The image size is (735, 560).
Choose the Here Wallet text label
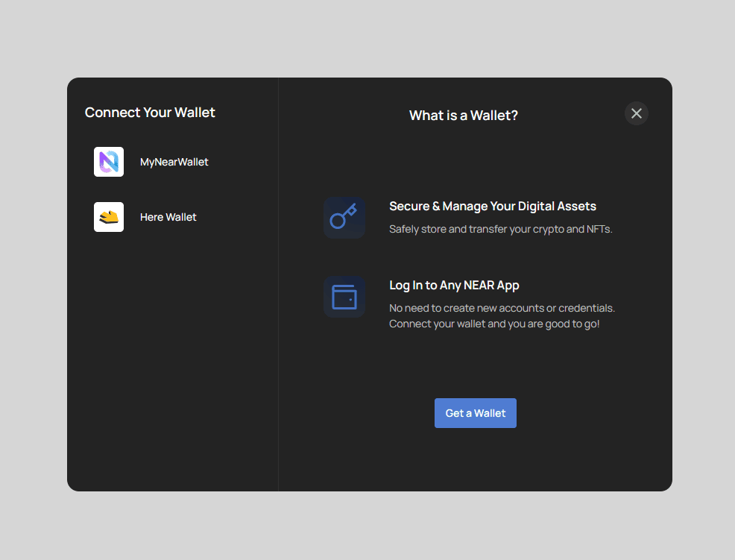coord(168,217)
